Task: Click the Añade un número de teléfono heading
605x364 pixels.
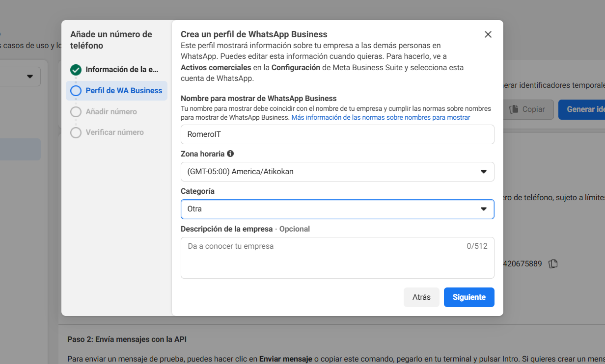Action: click(111, 40)
